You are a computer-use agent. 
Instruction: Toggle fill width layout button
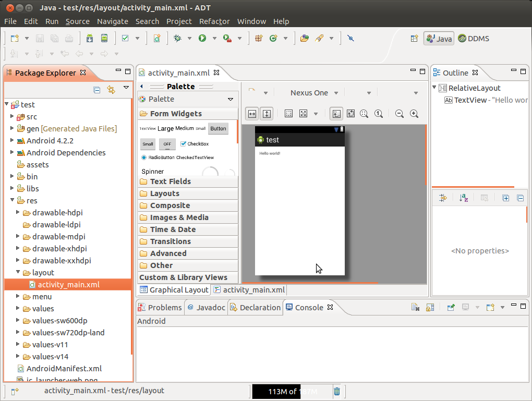[252, 114]
